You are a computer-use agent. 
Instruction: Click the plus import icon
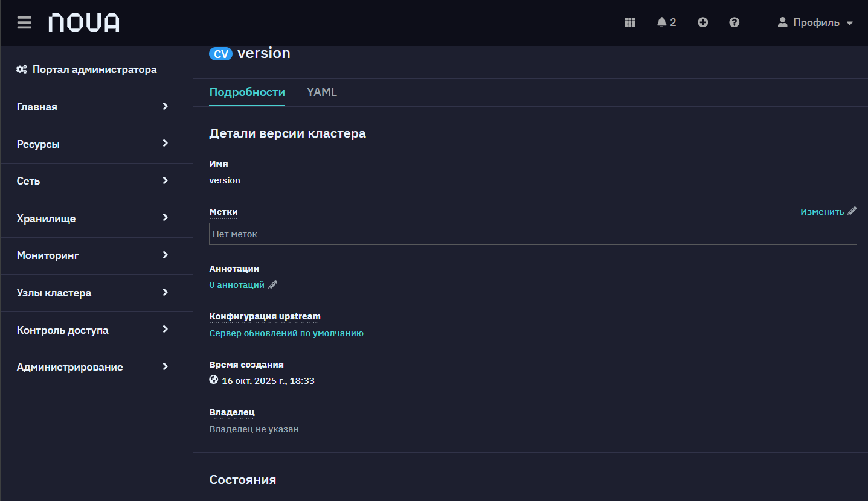(702, 22)
